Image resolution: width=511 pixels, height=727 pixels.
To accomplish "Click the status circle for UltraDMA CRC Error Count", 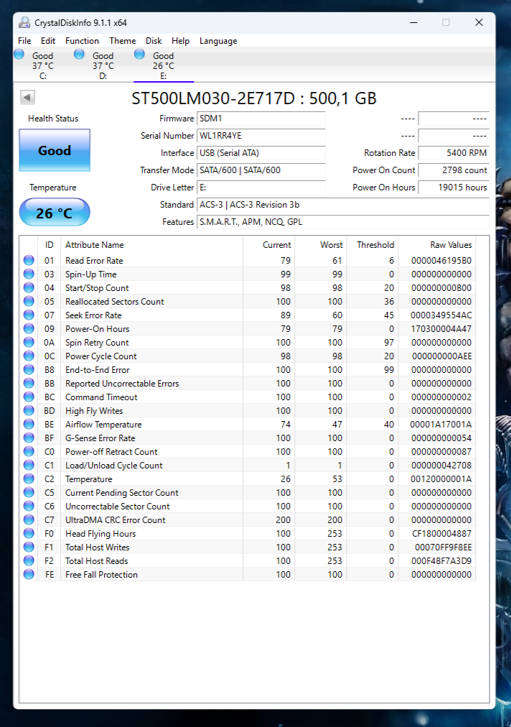I will point(29,520).
